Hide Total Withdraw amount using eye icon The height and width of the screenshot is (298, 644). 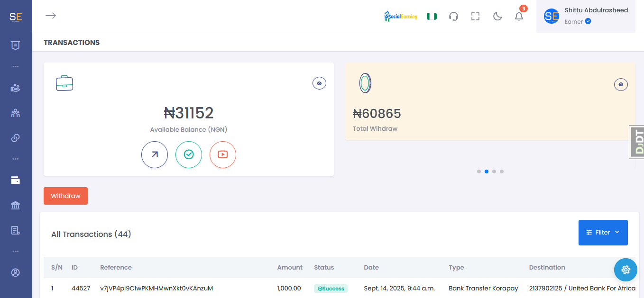pos(621,85)
